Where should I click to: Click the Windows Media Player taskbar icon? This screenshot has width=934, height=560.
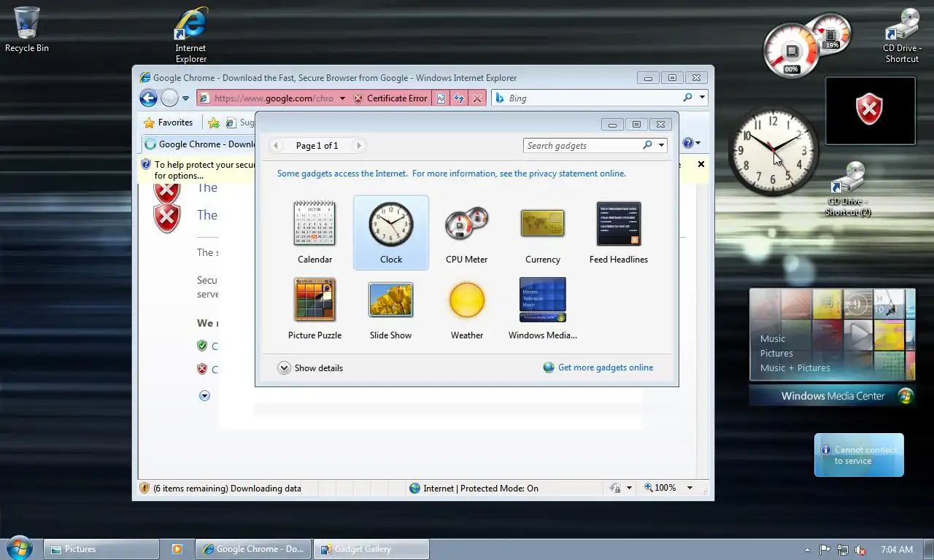tap(177, 549)
